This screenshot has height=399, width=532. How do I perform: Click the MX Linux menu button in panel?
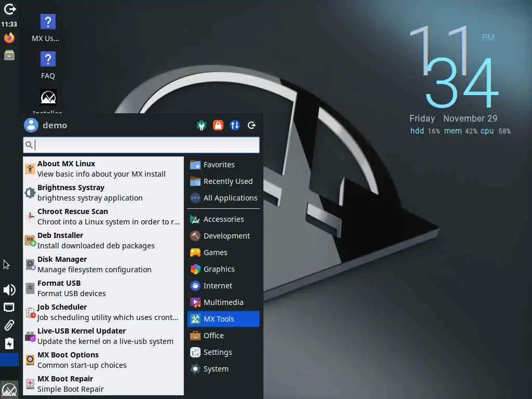tap(9, 390)
